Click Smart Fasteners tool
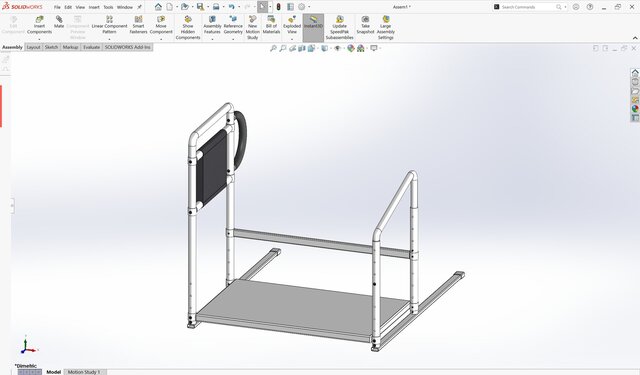This screenshot has height=375, width=640. coord(138,25)
